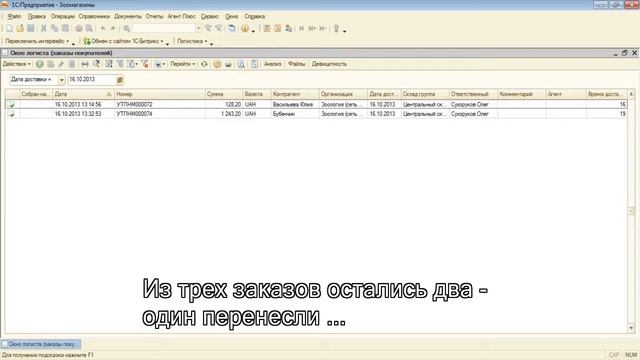Click the pencil Edit icon in form toolbar
This screenshot has height=360, width=640.
click(61, 64)
